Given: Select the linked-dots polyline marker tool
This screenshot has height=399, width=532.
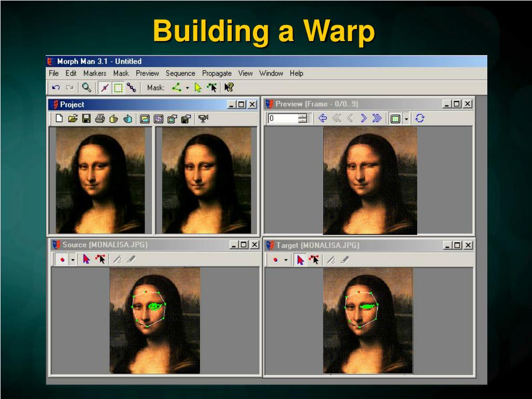Looking at the screenshot, I should (131, 87).
